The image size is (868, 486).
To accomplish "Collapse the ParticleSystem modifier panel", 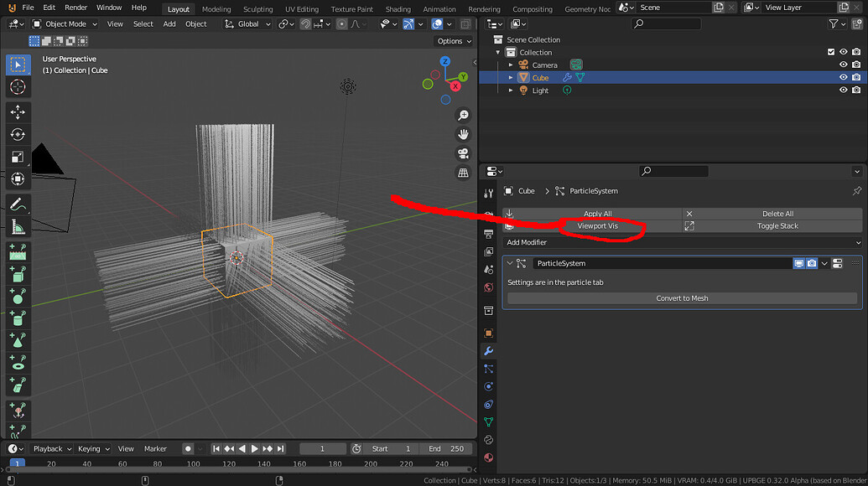I will tap(510, 263).
